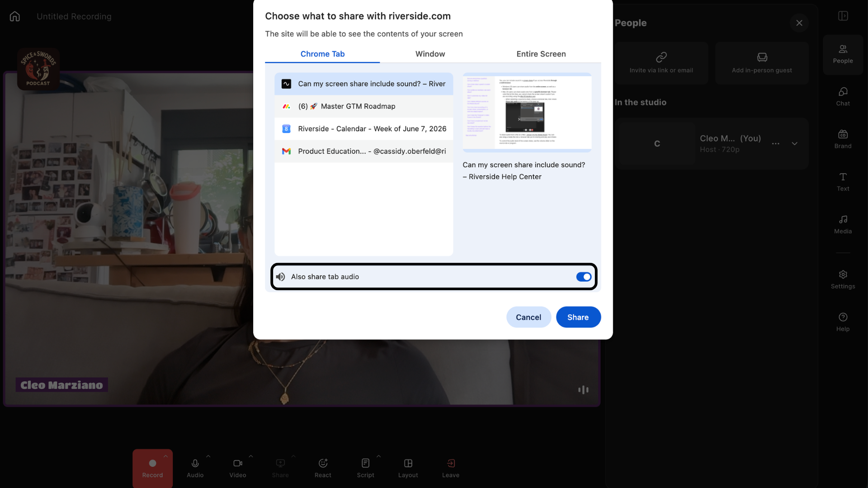Expand Share options caret
868x488 pixels.
[293, 456]
